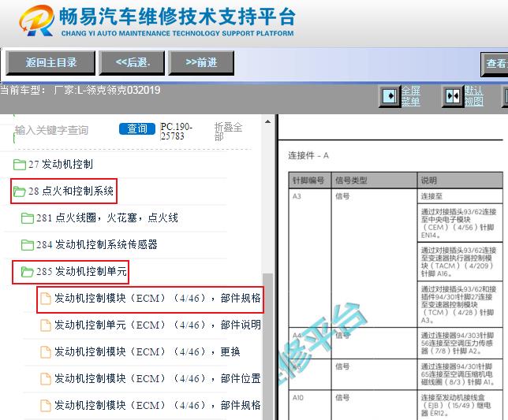Click folder icon of 28 点火和控制系统

[20, 191]
